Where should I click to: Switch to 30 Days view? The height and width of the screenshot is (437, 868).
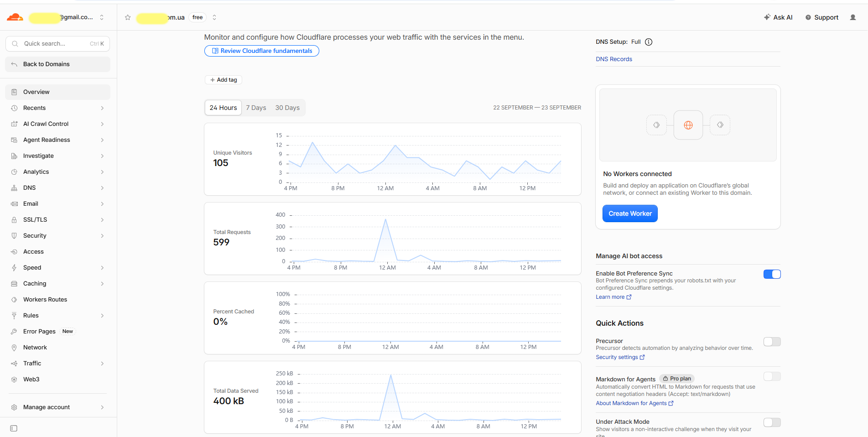[287, 108]
